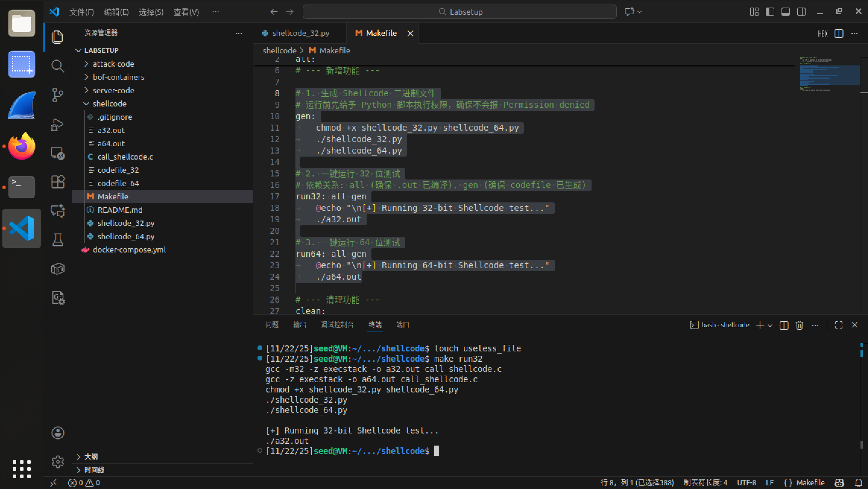Collapse the shellcode folder

click(x=109, y=103)
